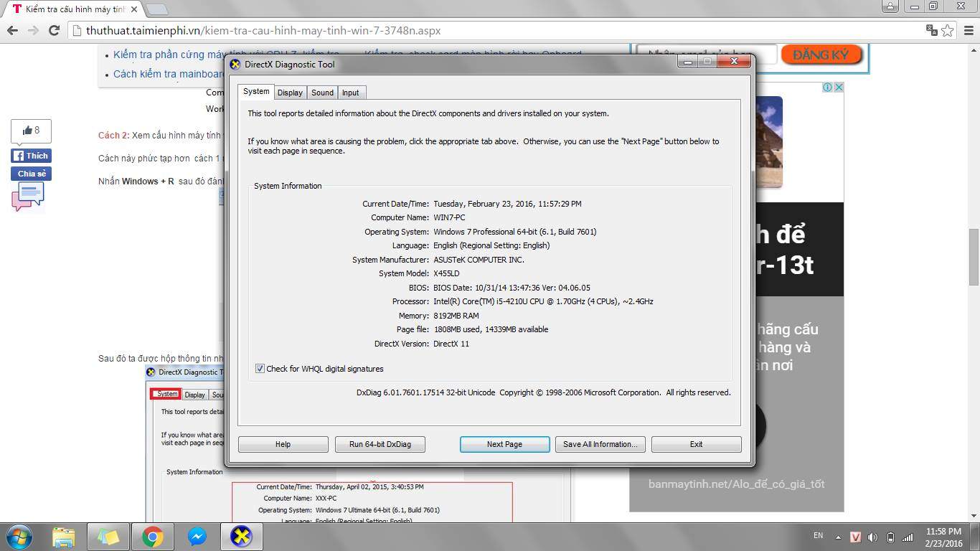Click the Chia sẻ share button
The height and width of the screenshot is (551, 980).
point(31,174)
